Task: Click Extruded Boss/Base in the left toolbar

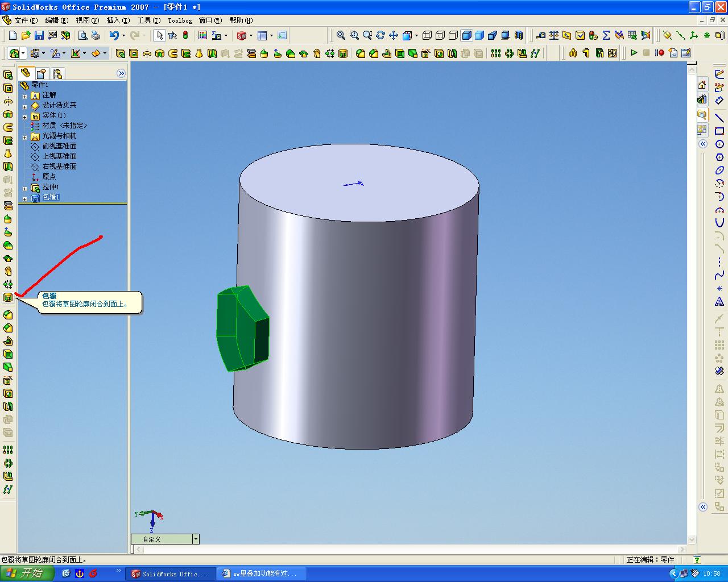Action: pyautogui.click(x=8, y=75)
